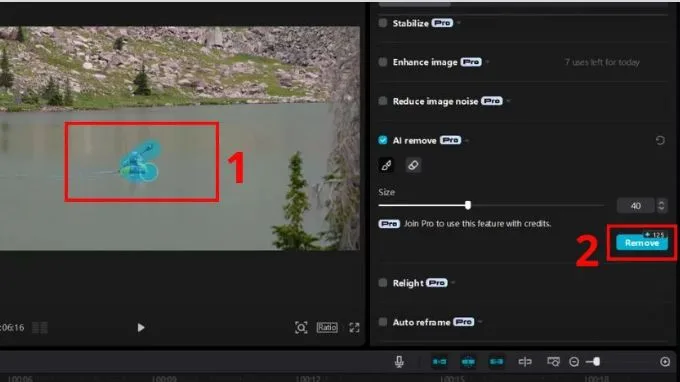Expand the Relight section arrow
Viewport: 680px width, 382px height.
[453, 283]
